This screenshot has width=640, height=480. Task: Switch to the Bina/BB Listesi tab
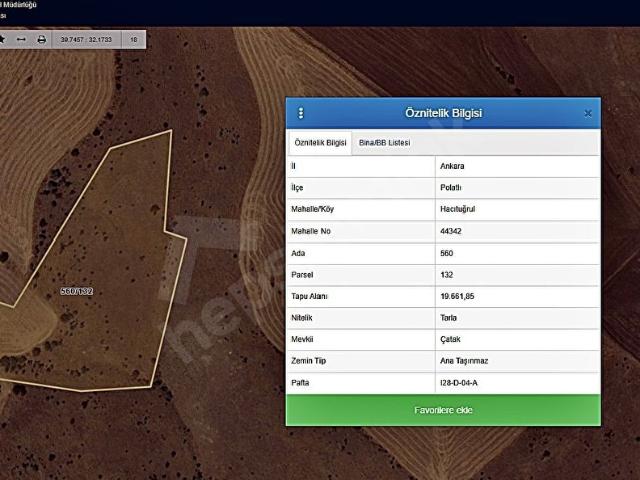384,143
